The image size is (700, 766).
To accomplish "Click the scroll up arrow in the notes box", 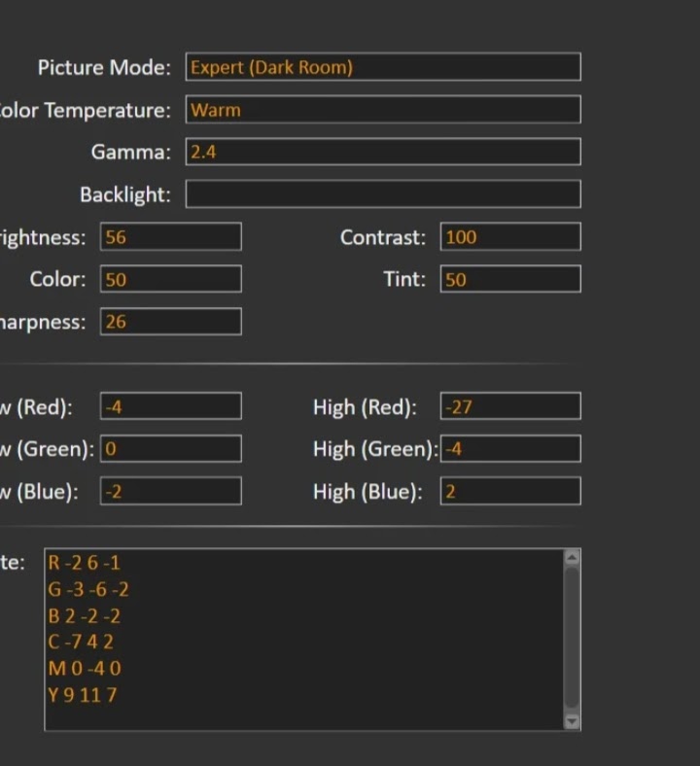I will pos(572,558).
